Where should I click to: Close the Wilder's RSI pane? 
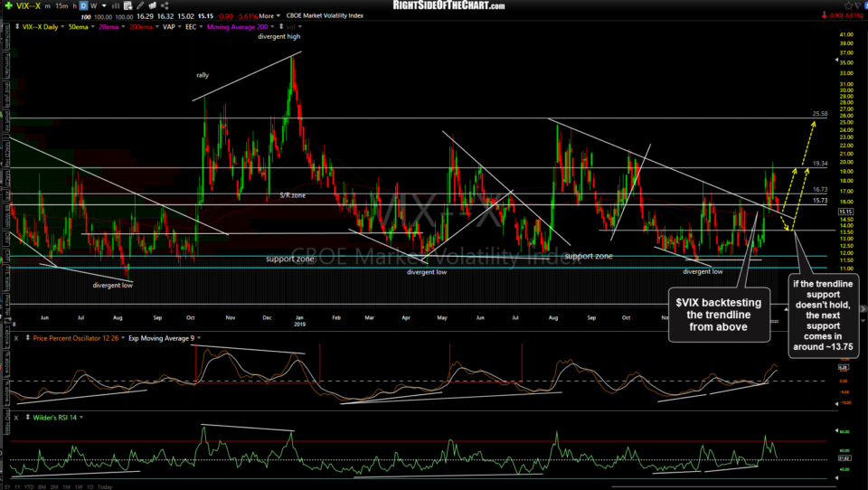(x=16, y=417)
